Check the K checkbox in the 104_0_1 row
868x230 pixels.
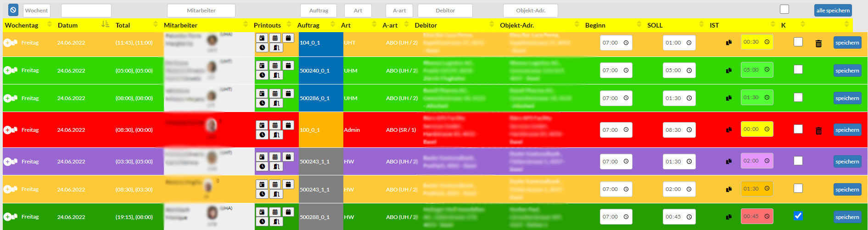click(798, 42)
